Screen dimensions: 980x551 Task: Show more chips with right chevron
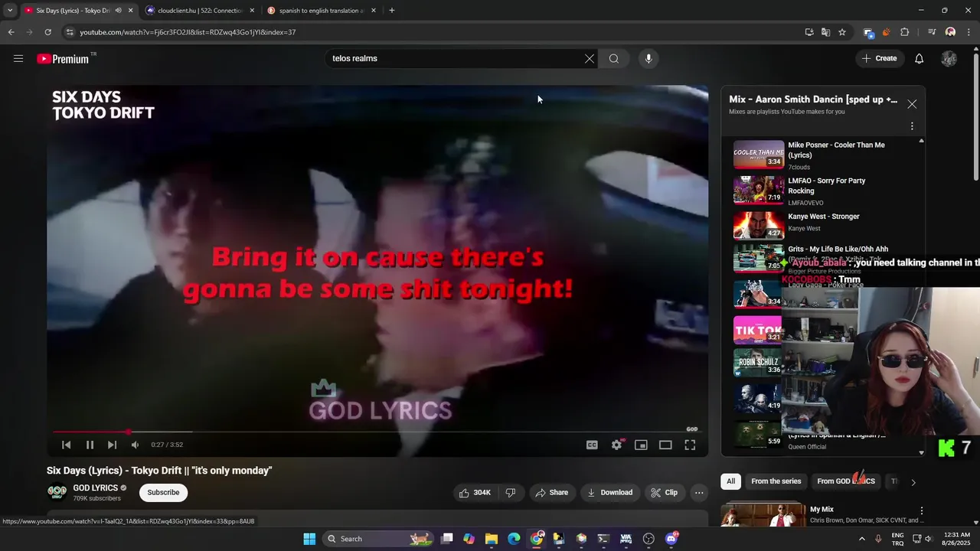pos(913,482)
